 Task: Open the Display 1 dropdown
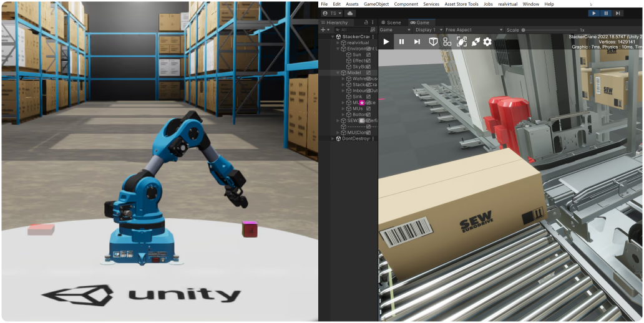[428, 30]
